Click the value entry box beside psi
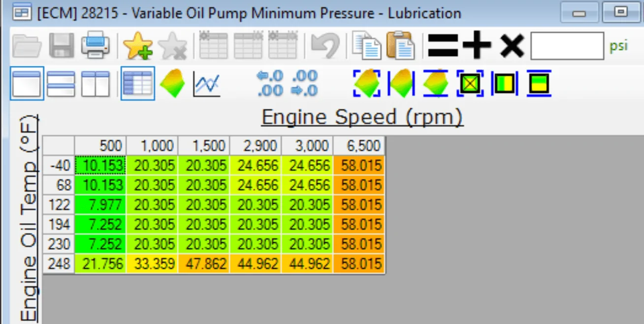Screen dimensions: 644x324 click(x=567, y=46)
